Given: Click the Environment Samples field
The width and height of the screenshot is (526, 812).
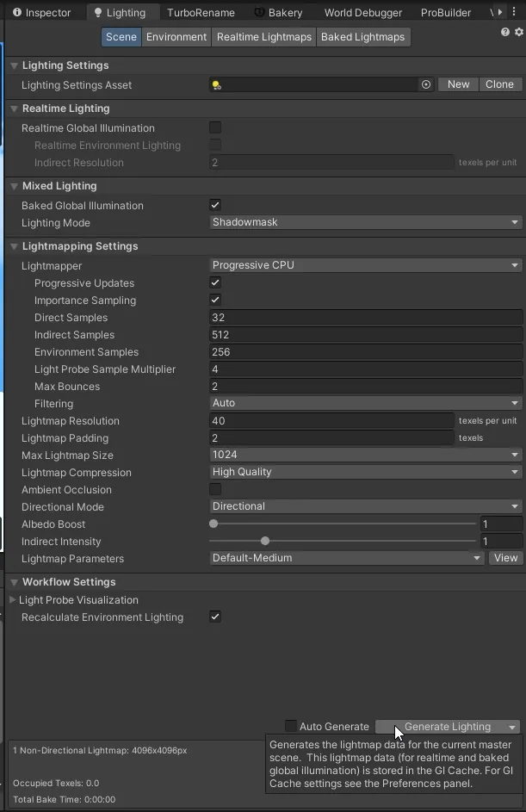Looking at the screenshot, I should tap(366, 351).
